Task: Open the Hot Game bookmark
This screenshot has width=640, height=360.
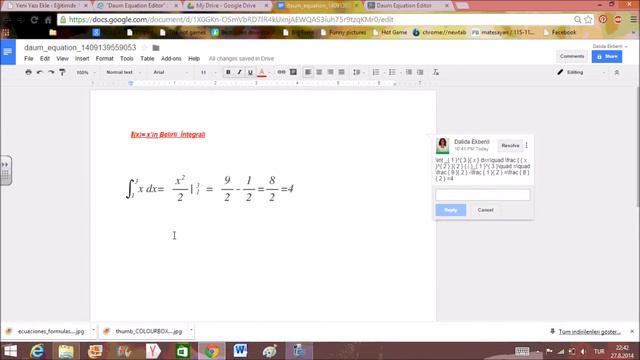Action: click(x=390, y=32)
